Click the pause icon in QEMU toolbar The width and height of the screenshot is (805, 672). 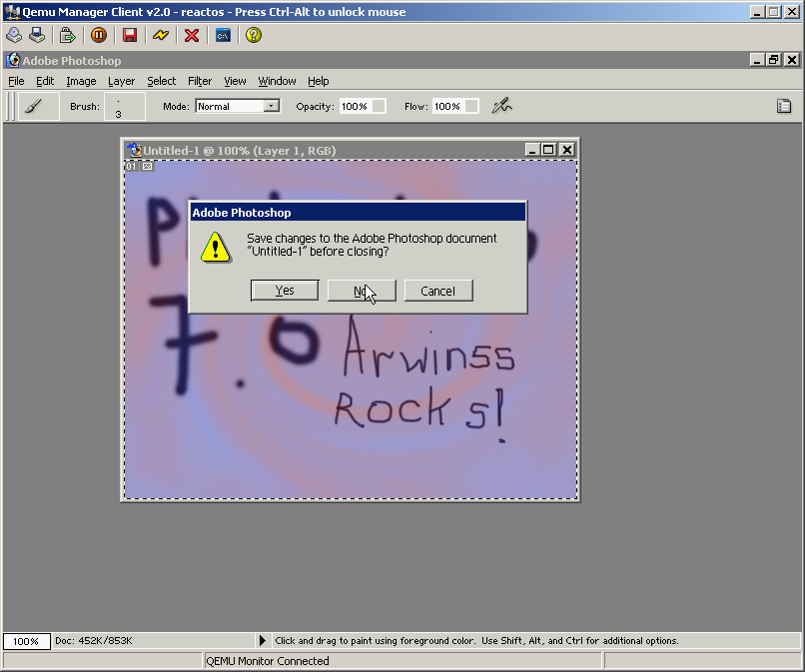(98, 35)
